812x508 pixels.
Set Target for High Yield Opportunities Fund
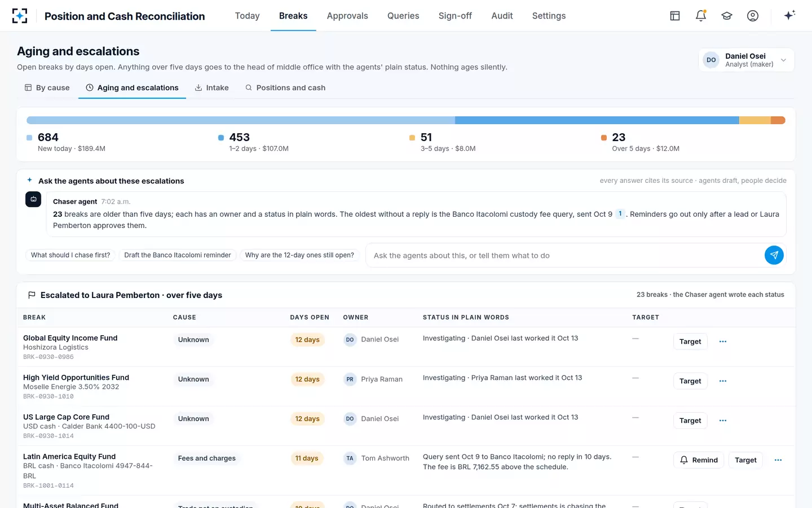(690, 381)
